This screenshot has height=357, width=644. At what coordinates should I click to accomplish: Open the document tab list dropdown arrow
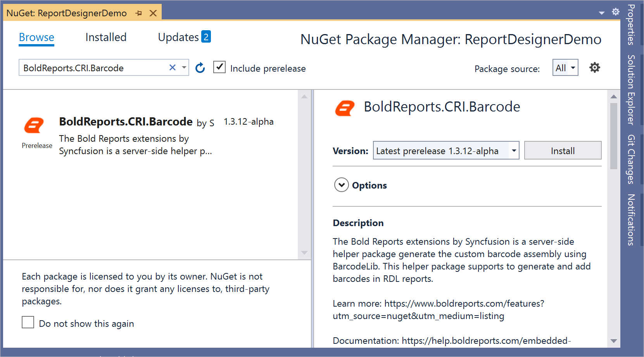pyautogui.click(x=602, y=13)
